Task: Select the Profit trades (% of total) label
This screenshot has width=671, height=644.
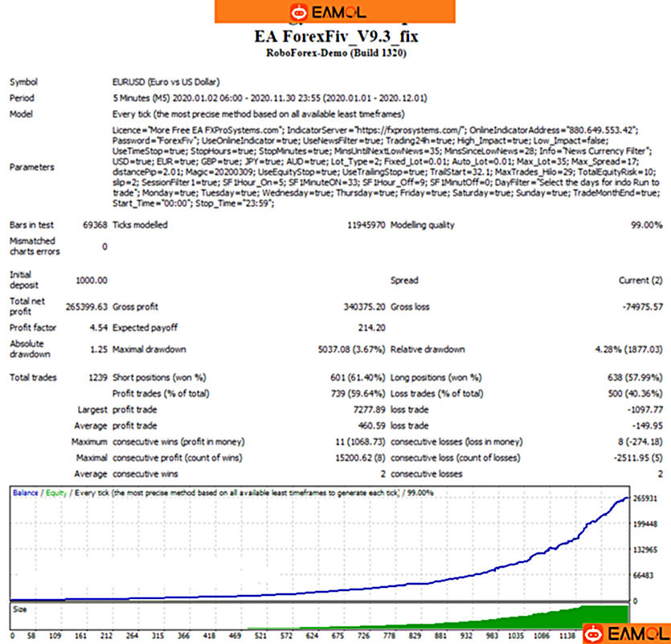Action: (161, 393)
